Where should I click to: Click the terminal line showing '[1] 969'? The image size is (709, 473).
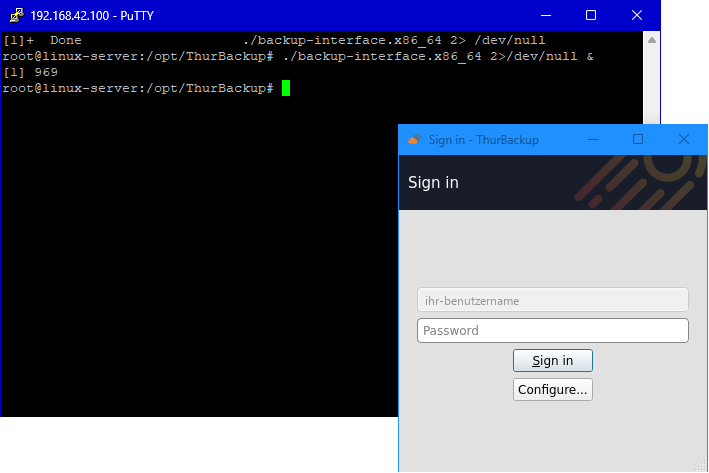[30, 72]
